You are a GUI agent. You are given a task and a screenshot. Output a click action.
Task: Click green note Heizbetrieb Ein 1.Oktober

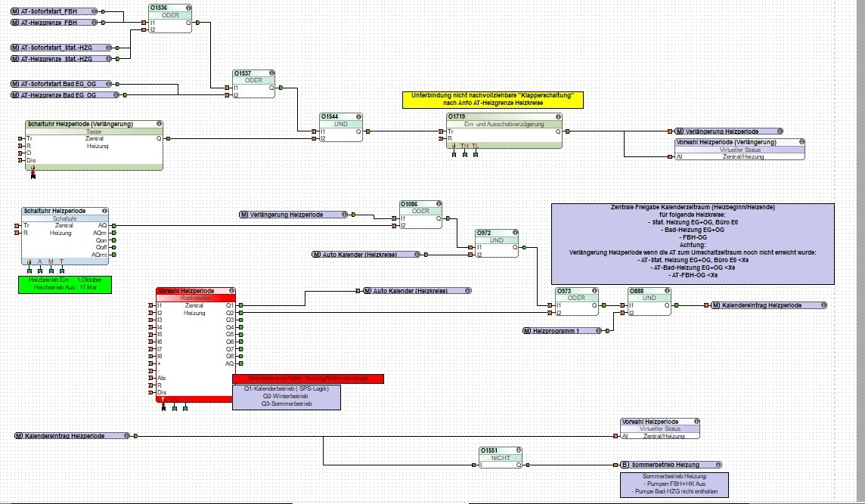(65, 284)
